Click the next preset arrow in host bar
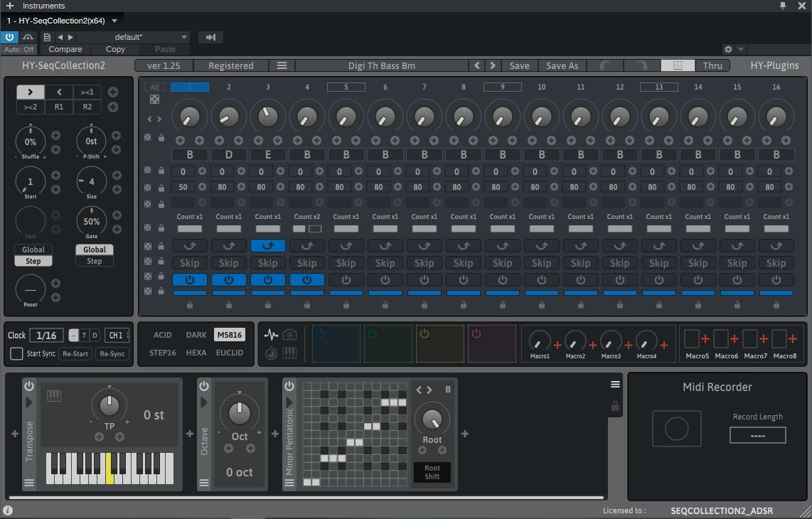Screen dimensions: 812x519 click(71, 37)
